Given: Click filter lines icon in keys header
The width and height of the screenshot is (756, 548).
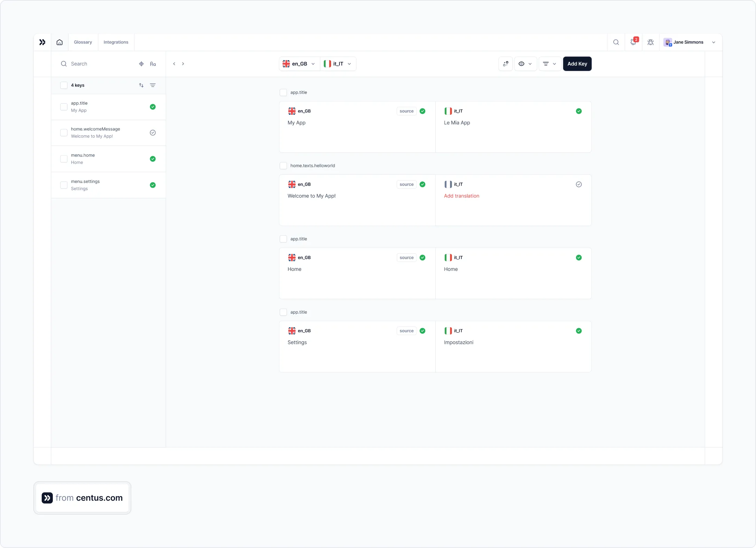Looking at the screenshot, I should tap(153, 85).
